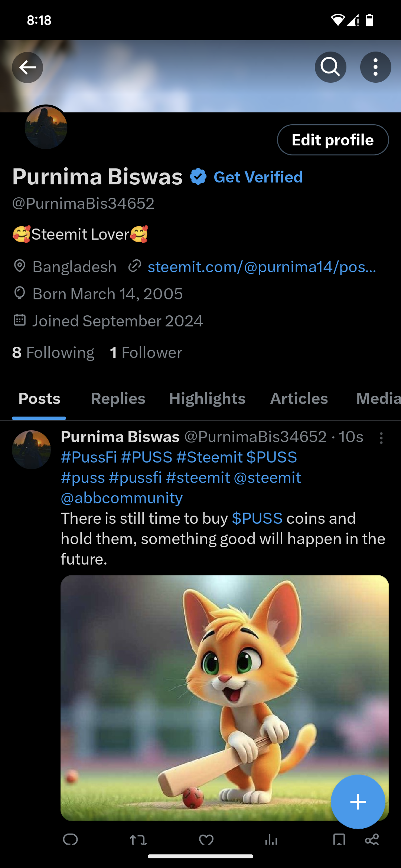This screenshot has width=401, height=868.
Task: Open the profile search icon
Action: click(x=330, y=67)
